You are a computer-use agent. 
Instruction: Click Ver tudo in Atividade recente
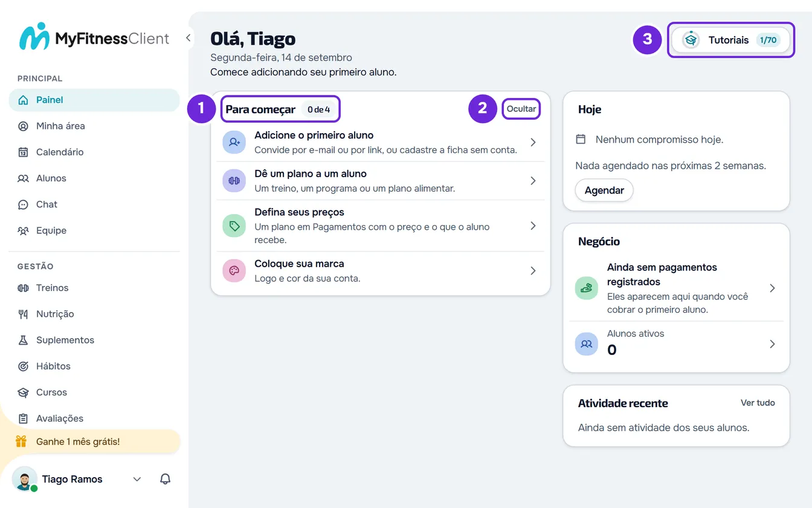[x=758, y=403]
